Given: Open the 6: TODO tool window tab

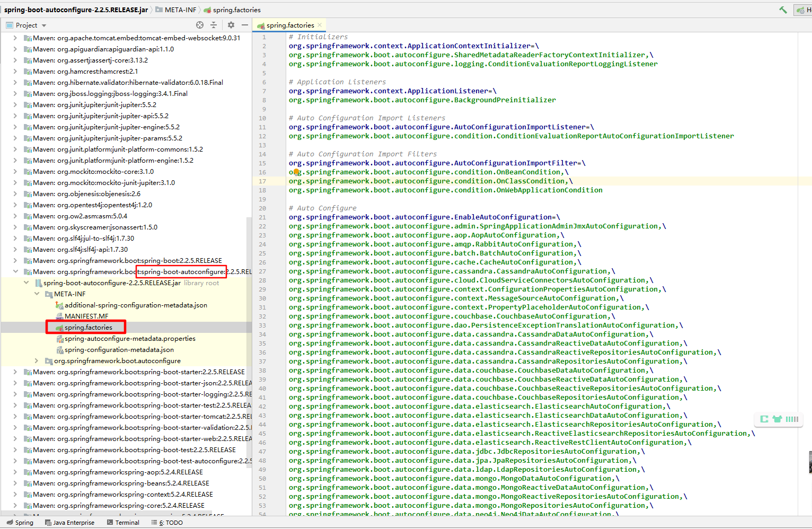Looking at the screenshot, I should click(x=167, y=522).
